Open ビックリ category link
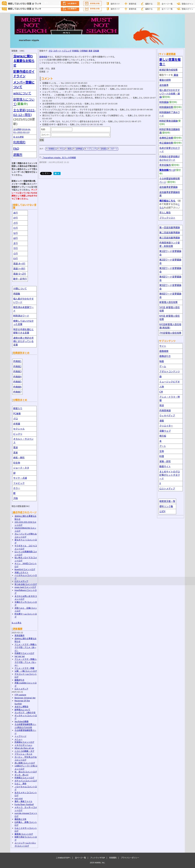The image size is (195, 868). pyautogui.click(x=17, y=434)
